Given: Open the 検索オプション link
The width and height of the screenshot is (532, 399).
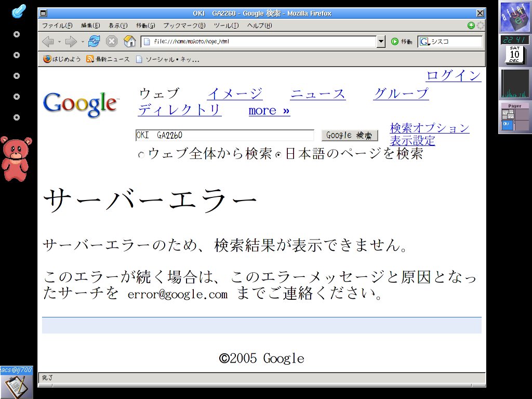Looking at the screenshot, I should tap(430, 128).
